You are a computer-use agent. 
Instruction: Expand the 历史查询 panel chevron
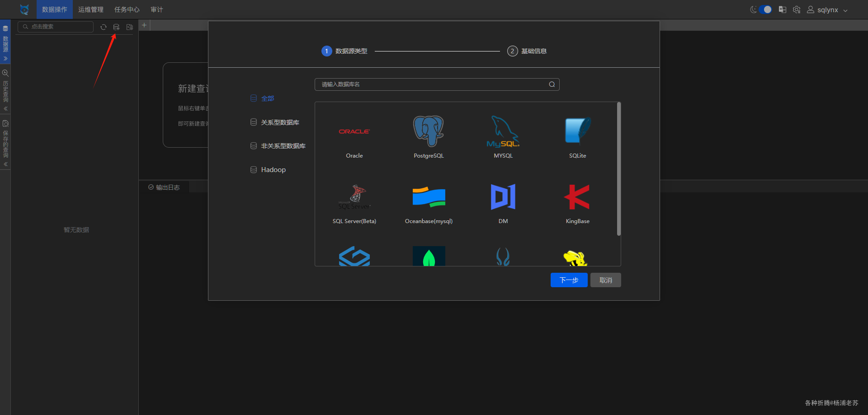coord(5,109)
